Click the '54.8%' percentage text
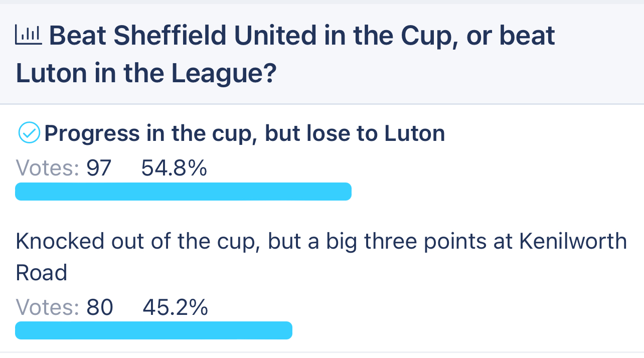 (x=174, y=168)
